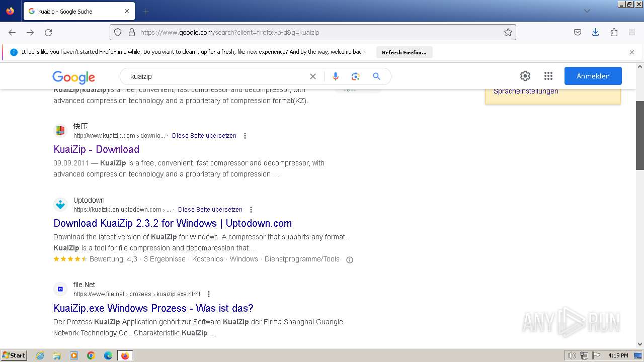
Task: Go forward one page
Action: pos(30,32)
